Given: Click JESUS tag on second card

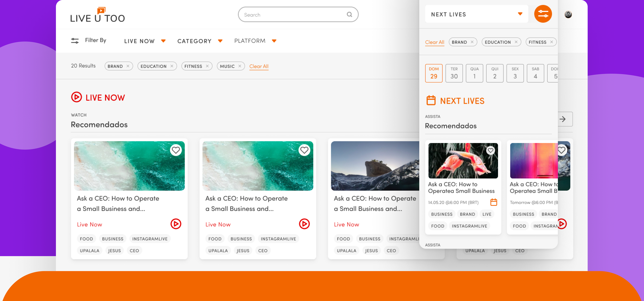Looking at the screenshot, I should pyautogui.click(x=243, y=251).
